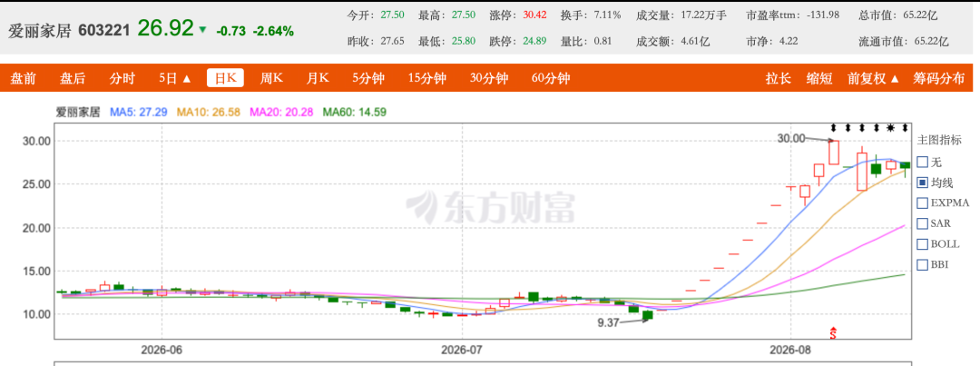Click the 涨停 30.42 value

point(534,15)
